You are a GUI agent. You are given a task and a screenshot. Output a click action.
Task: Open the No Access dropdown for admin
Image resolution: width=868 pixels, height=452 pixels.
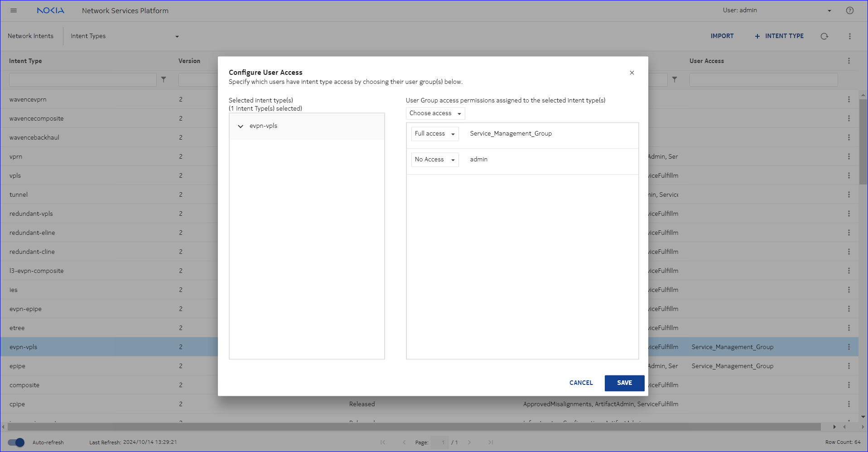(x=434, y=160)
